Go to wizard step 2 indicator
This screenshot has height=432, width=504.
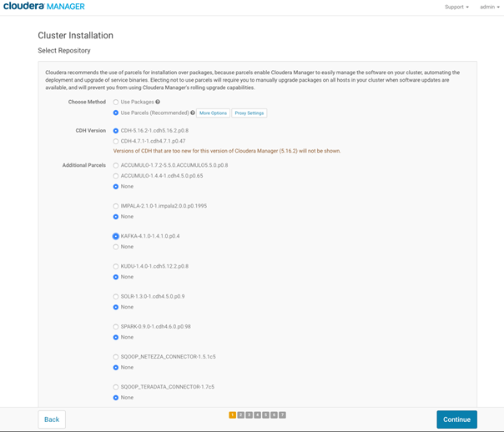pyautogui.click(x=241, y=415)
